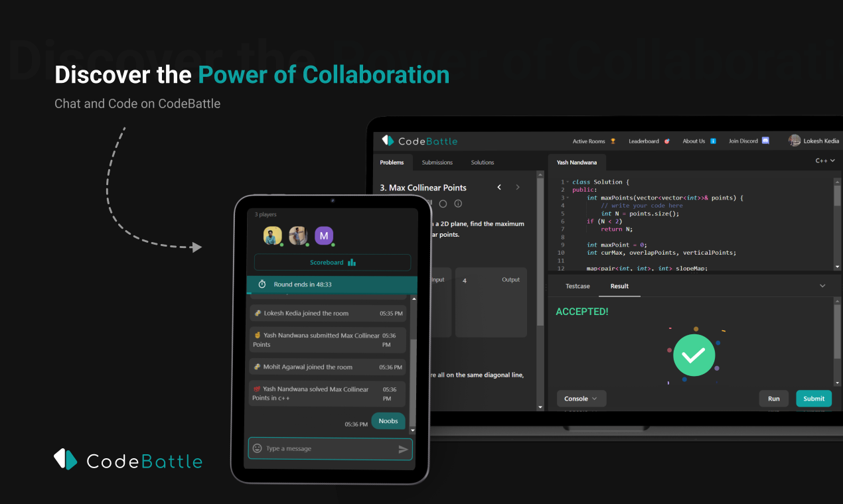This screenshot has width=843, height=504.
Task: Click the 3. Max Collinear Points title
Action: (x=423, y=188)
